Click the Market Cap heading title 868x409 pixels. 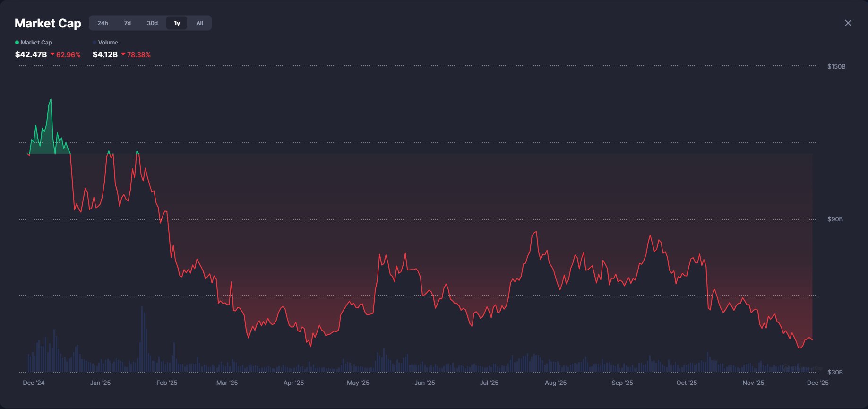tap(48, 23)
